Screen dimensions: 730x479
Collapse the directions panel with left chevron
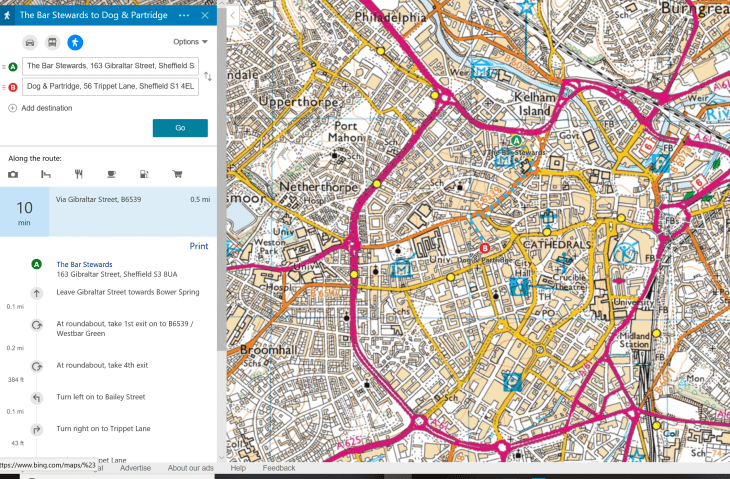pos(232,17)
